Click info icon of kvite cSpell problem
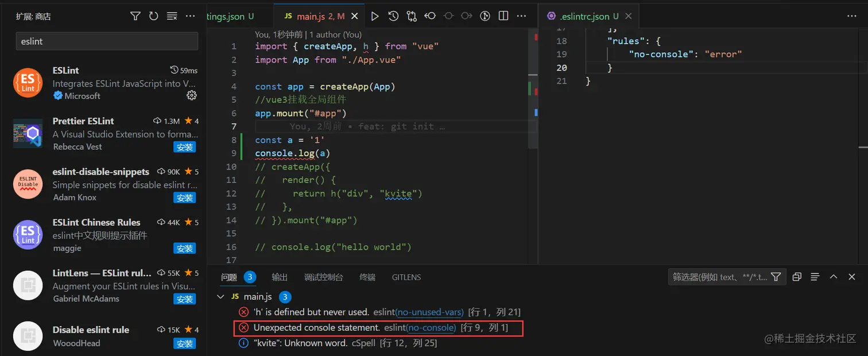The image size is (868, 356). [x=243, y=343]
